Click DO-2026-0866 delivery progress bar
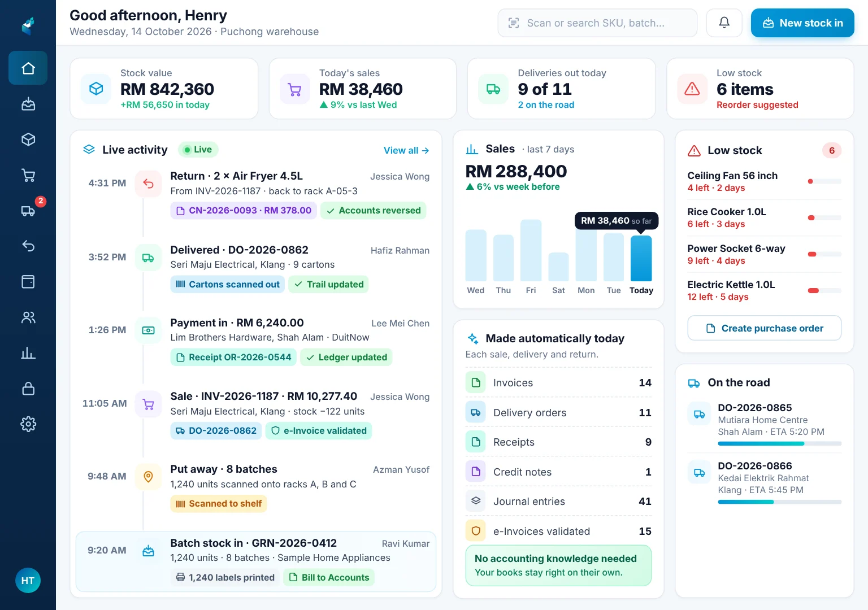Screen dimensions: 868x610 (779, 502)
